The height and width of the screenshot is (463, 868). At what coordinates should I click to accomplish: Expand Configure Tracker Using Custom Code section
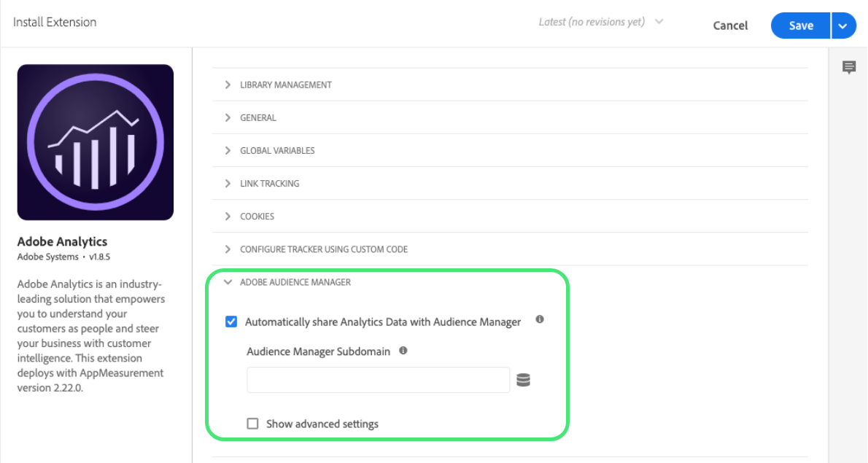pos(510,249)
